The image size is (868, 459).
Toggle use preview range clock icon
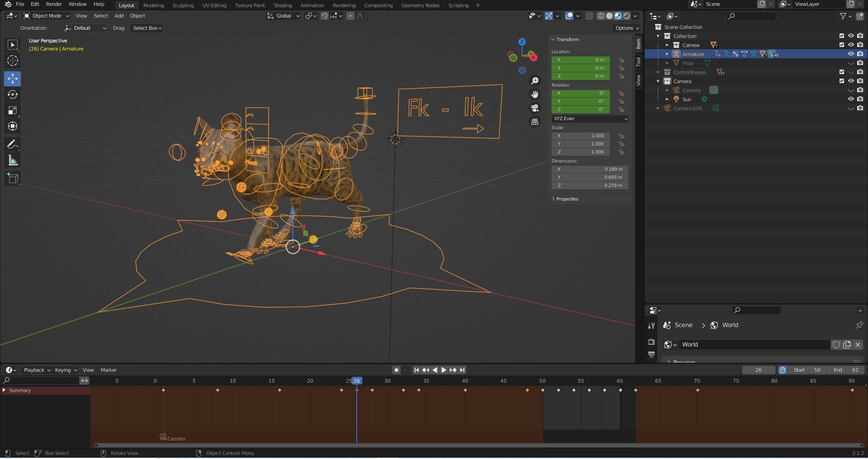coord(783,370)
